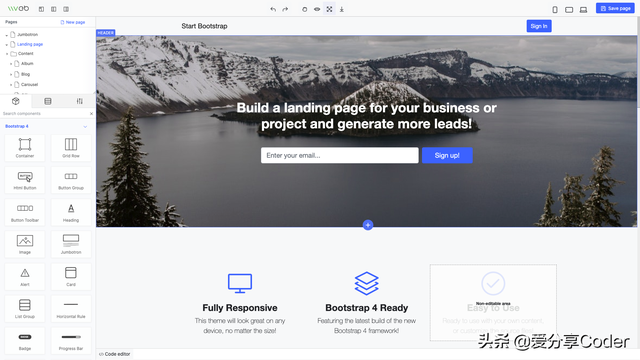Pick the Alert component
640x360 pixels.
(x=25, y=277)
